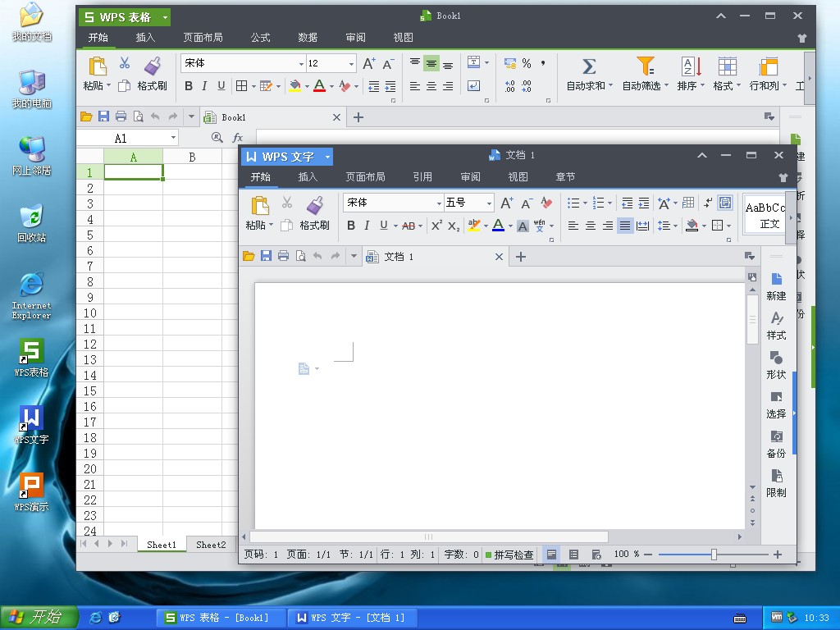Open the 公式 tab in WPS 表格

[260, 38]
